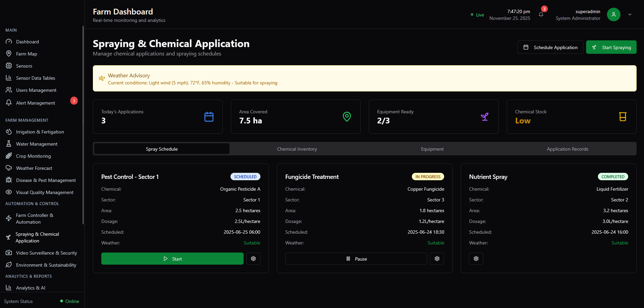Viewport: 644px width, 308px height.
Task: Start the Pest Control Sector 1 job
Action: [x=172, y=259]
